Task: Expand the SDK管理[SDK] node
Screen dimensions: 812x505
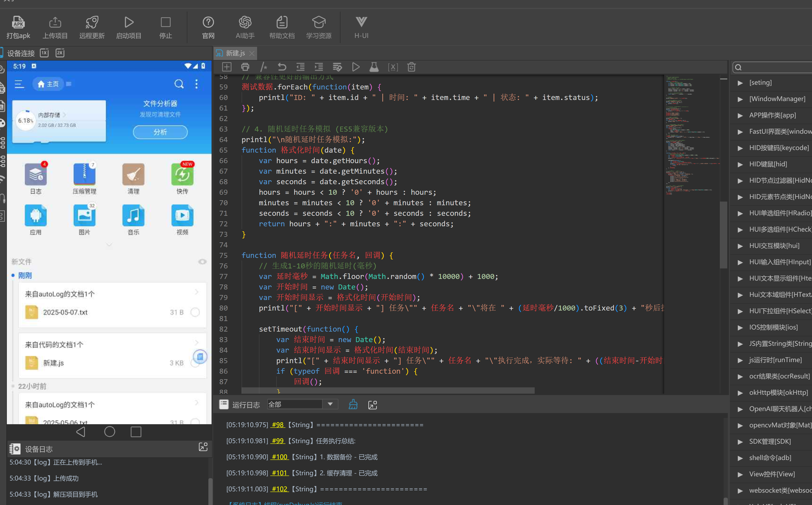Action: point(740,442)
